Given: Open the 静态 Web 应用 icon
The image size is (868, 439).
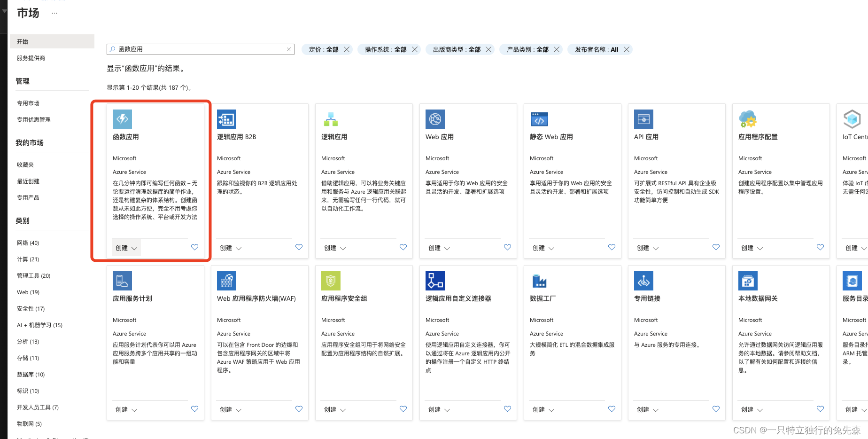Looking at the screenshot, I should click(539, 119).
